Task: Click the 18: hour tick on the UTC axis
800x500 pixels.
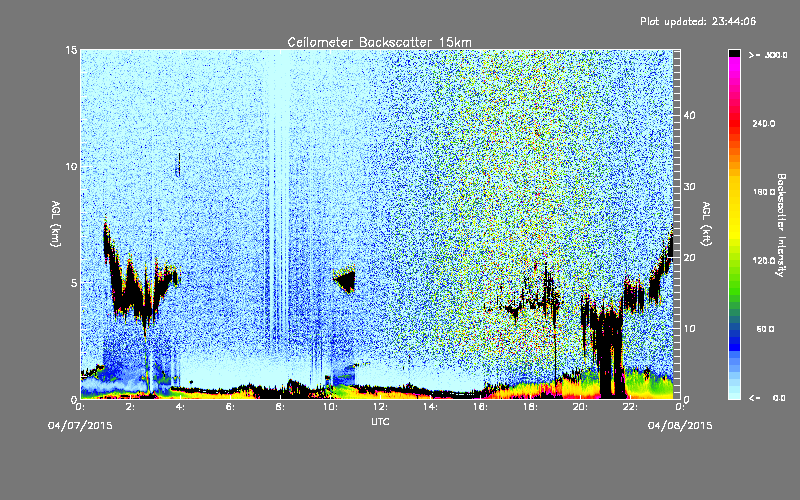Action: [530, 407]
